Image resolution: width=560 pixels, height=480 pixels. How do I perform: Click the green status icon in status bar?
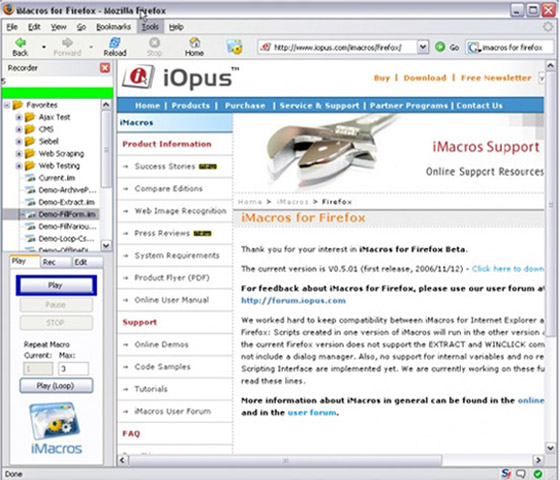(538, 474)
